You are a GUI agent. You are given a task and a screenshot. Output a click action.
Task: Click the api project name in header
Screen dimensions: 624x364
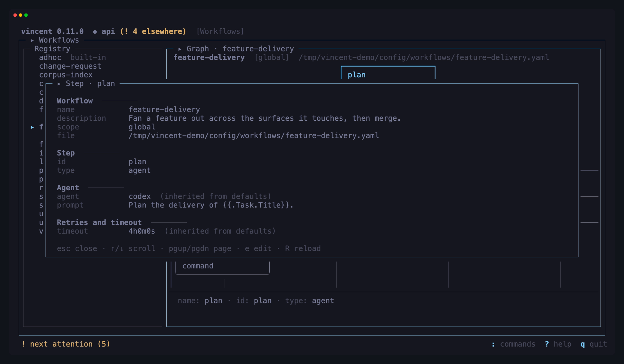tap(108, 31)
